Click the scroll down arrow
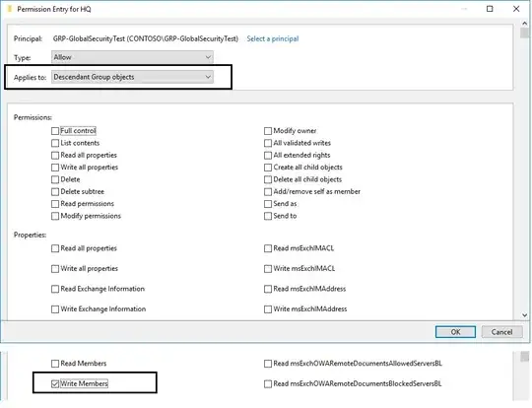This screenshot has height=408, width=532. tap(524, 315)
